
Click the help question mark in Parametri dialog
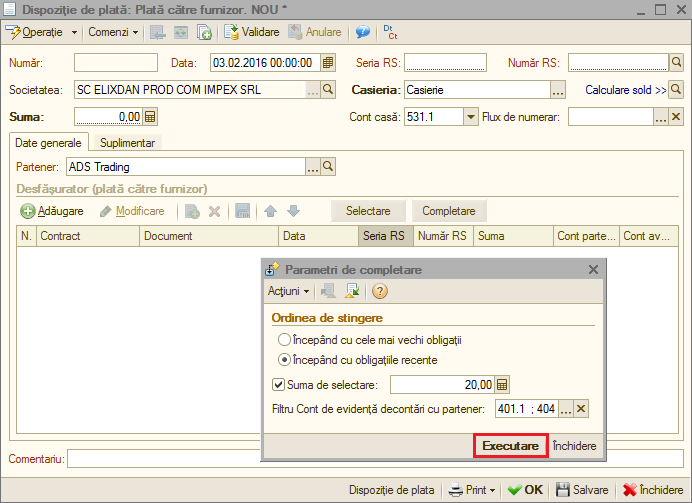coord(380,291)
